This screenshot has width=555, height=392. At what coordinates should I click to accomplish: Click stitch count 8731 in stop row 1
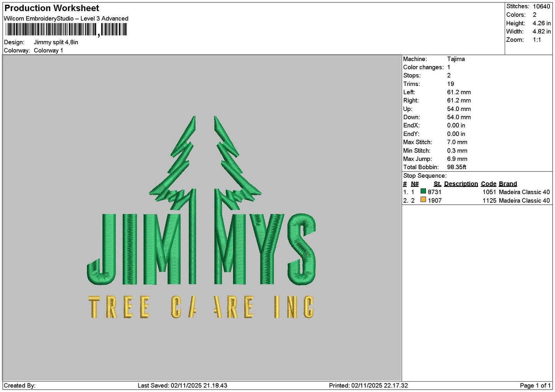(x=434, y=192)
